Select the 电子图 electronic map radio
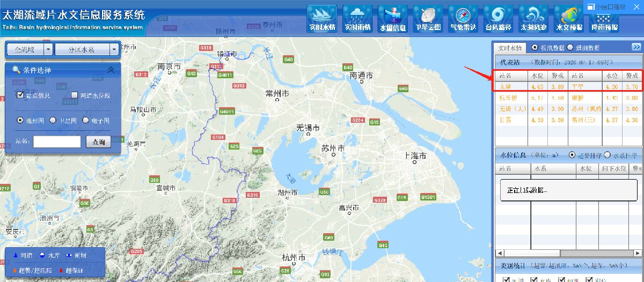644x282 pixels. pos(86,121)
